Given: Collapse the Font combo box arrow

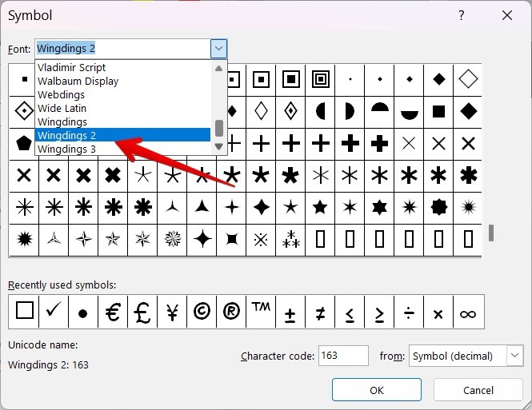Looking at the screenshot, I should [219, 49].
